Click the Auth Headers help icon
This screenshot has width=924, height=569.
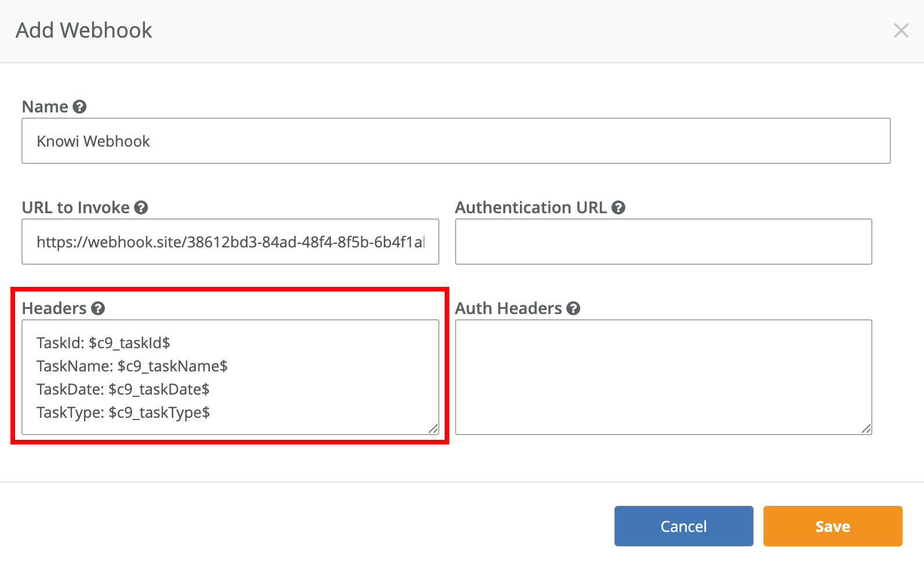[x=573, y=308]
